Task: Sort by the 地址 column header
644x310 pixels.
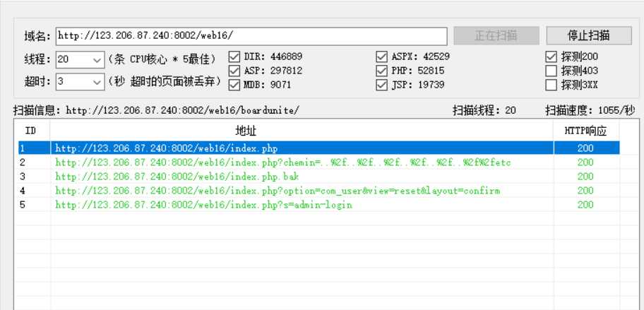Action: (x=302, y=131)
